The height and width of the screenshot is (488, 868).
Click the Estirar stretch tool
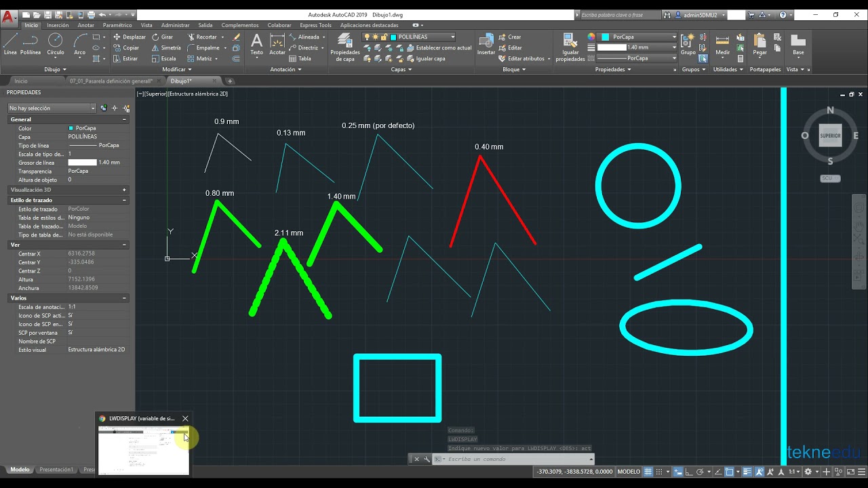click(125, 59)
